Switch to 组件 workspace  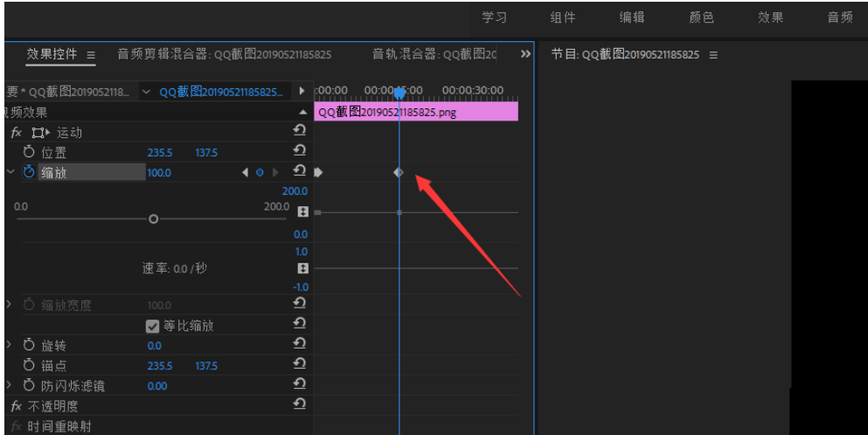click(563, 17)
